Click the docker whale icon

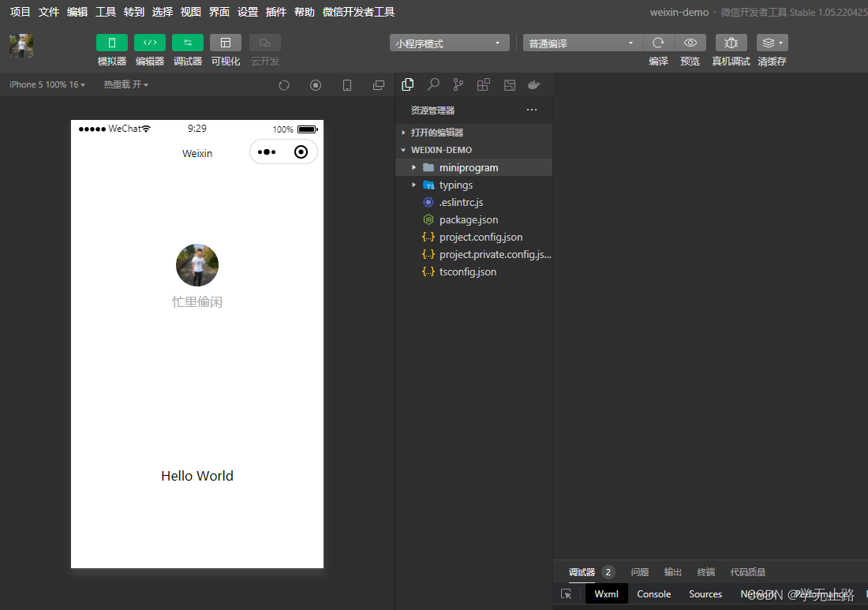(x=534, y=84)
